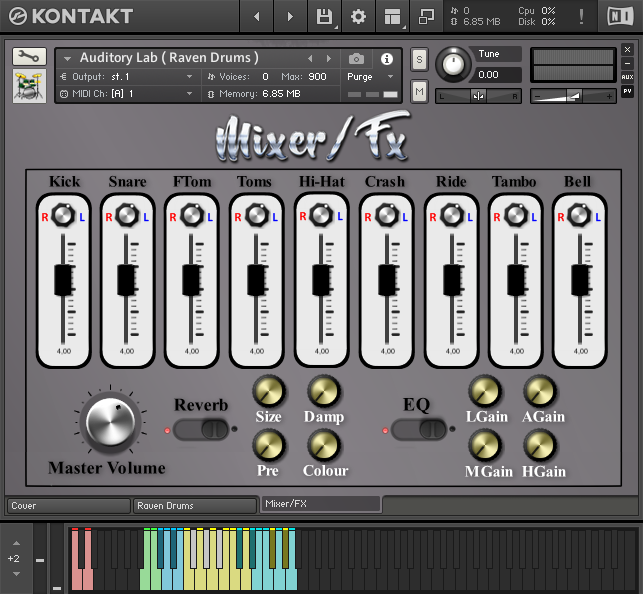Click the reverb Damp knob
This screenshot has height=594, width=643.
[x=324, y=391]
